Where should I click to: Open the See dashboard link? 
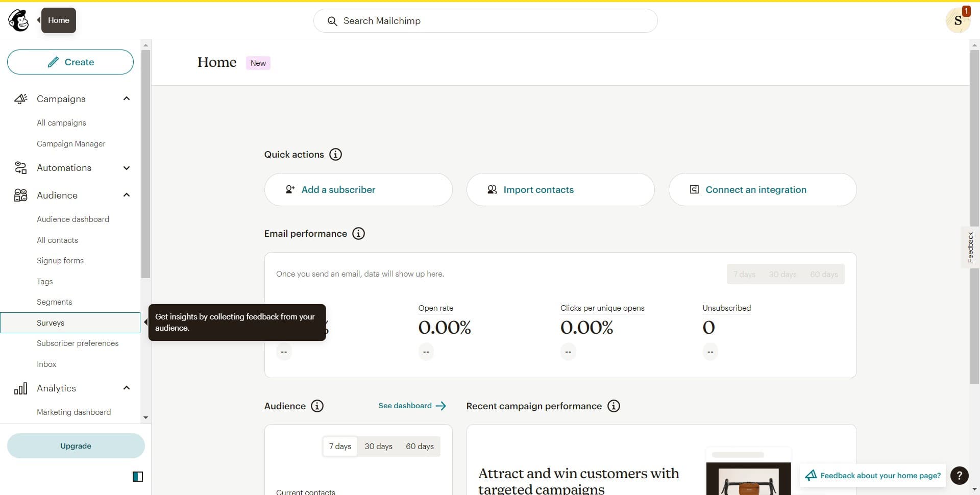pos(405,406)
